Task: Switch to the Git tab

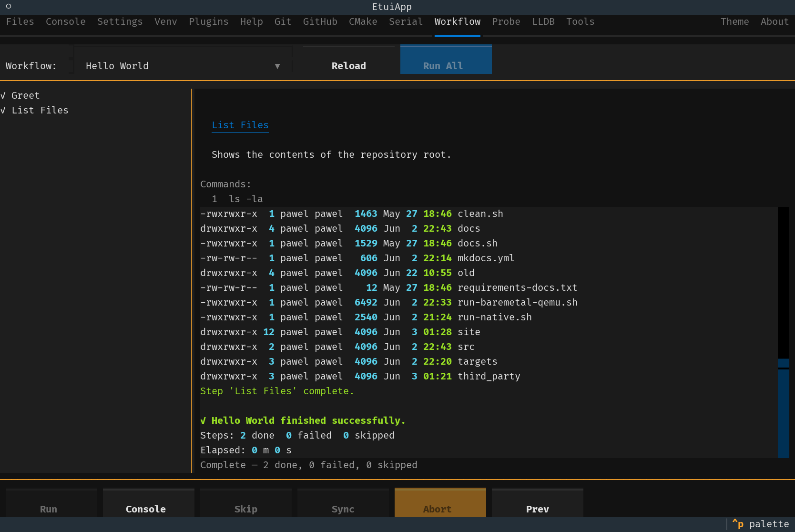Action: click(x=283, y=21)
